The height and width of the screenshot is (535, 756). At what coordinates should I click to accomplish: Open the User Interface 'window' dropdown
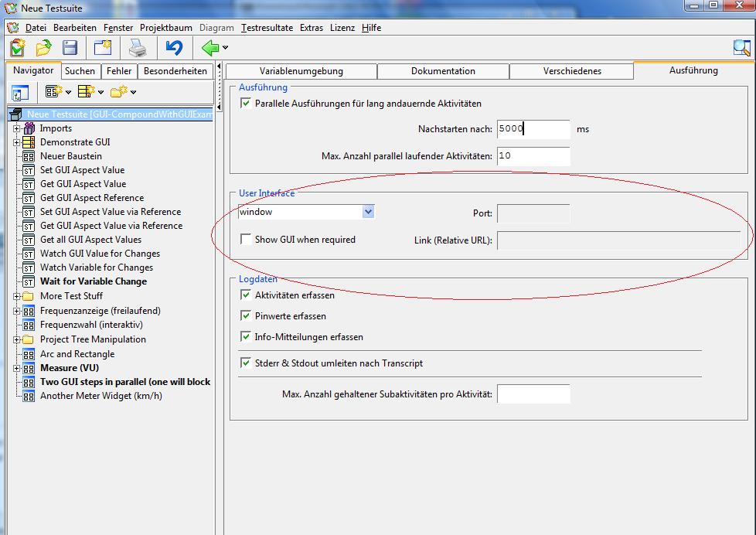pyautogui.click(x=368, y=212)
